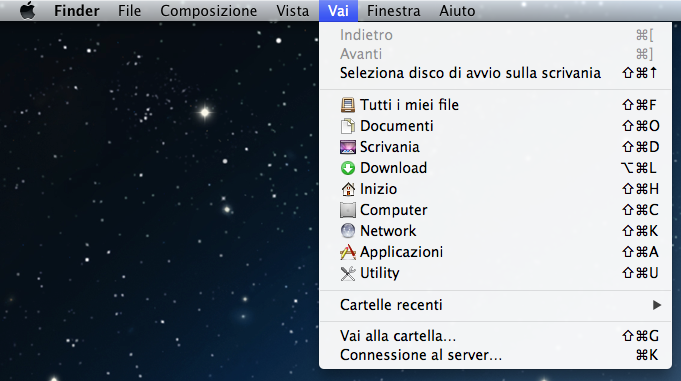Select the Applicazioni label
The width and height of the screenshot is (681, 381).
401,252
